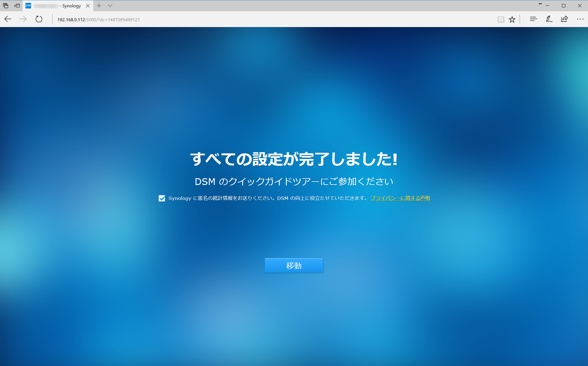The height and width of the screenshot is (366, 588).
Task: Select the Synology browser tab
Action: 57,6
